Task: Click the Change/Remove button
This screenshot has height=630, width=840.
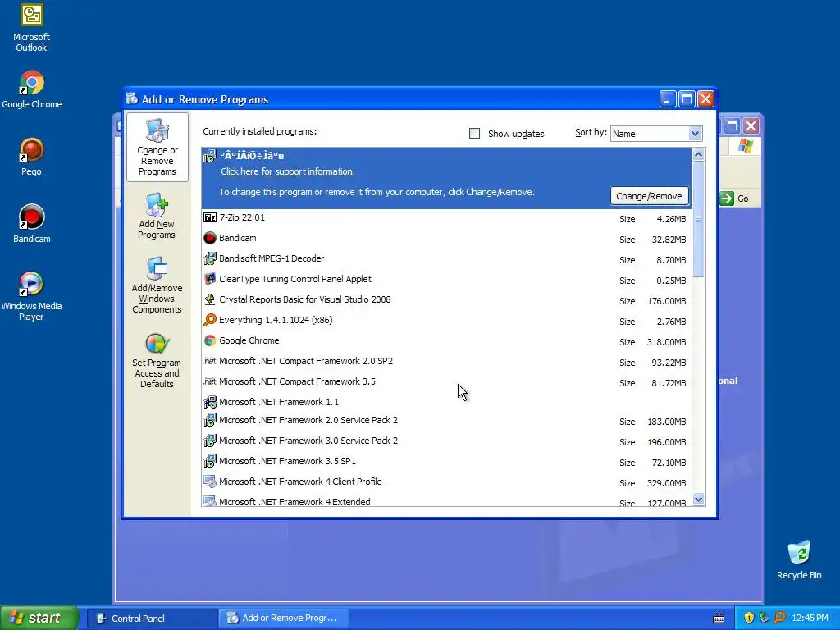Action: (649, 196)
